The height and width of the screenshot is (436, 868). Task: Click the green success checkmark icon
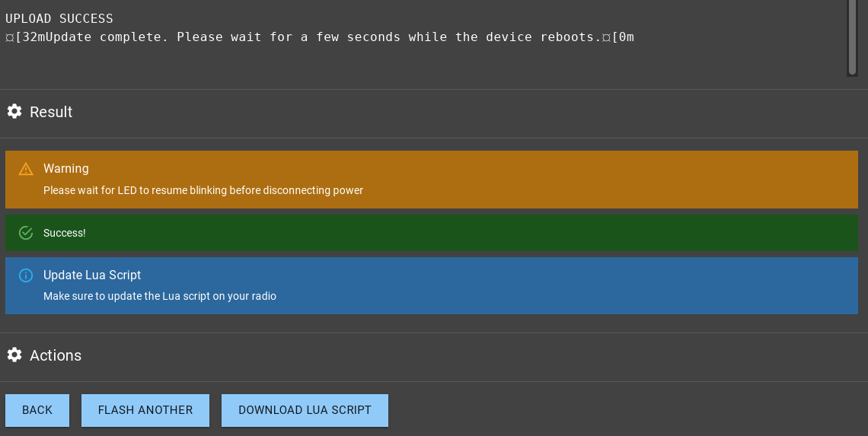click(26, 233)
